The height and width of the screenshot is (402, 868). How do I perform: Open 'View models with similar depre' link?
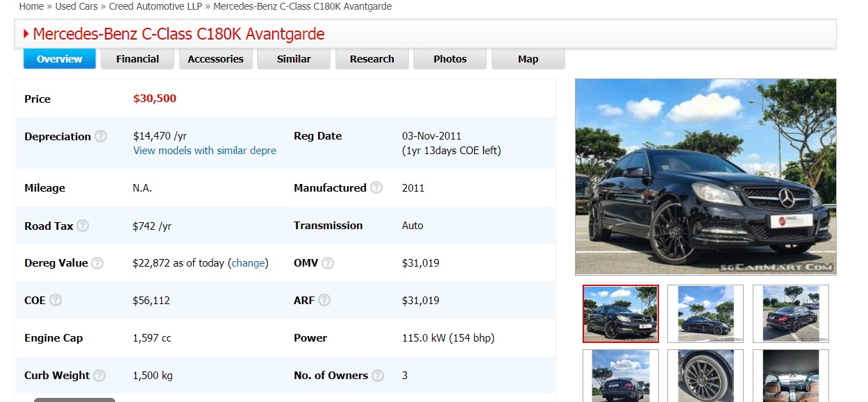pyautogui.click(x=204, y=151)
